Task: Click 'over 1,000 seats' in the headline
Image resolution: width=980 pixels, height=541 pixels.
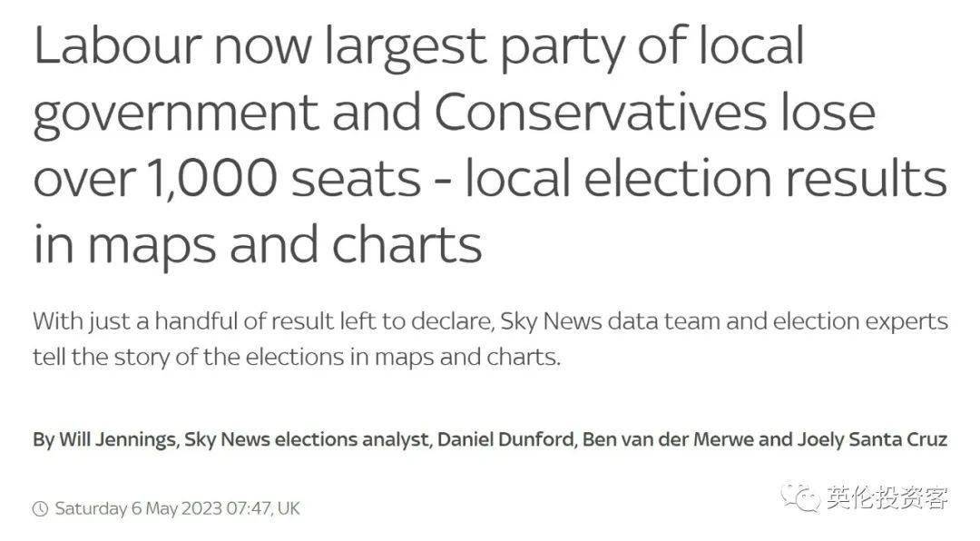Action: (227, 178)
